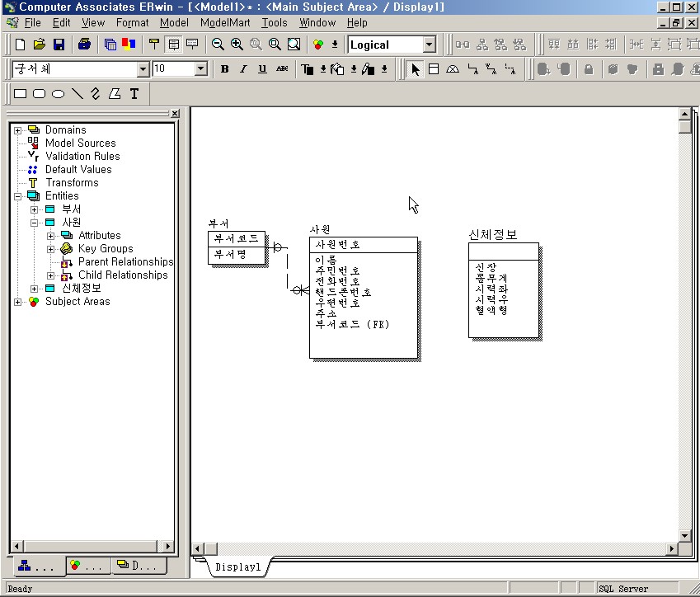700x597 pixels.
Task: Close the model explorer panel
Action: [x=175, y=114]
